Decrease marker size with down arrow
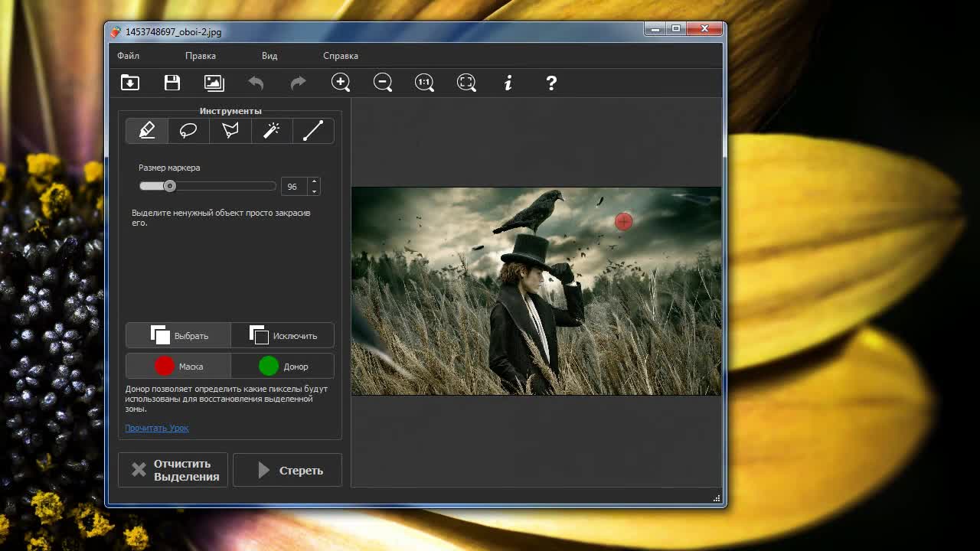Image resolution: width=980 pixels, height=551 pixels. tap(314, 191)
